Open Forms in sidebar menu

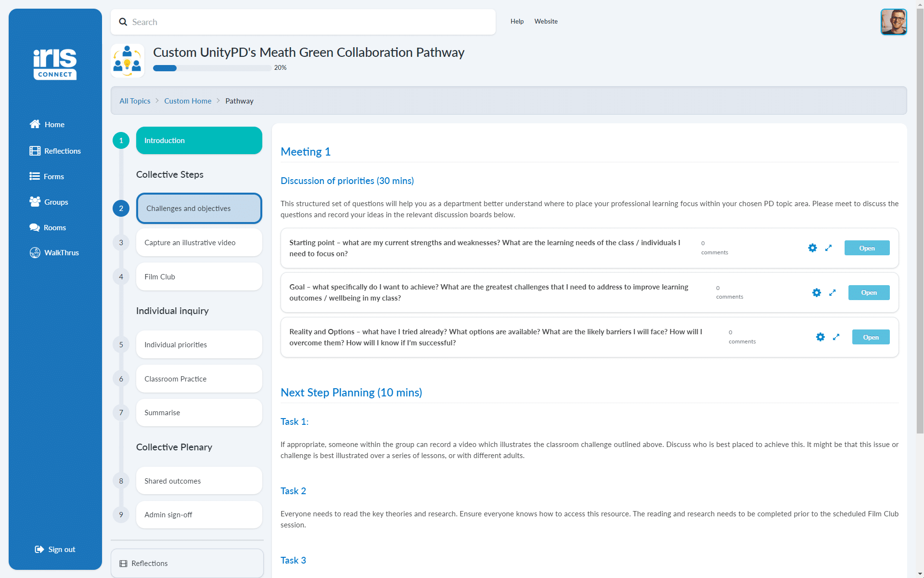[x=47, y=176]
